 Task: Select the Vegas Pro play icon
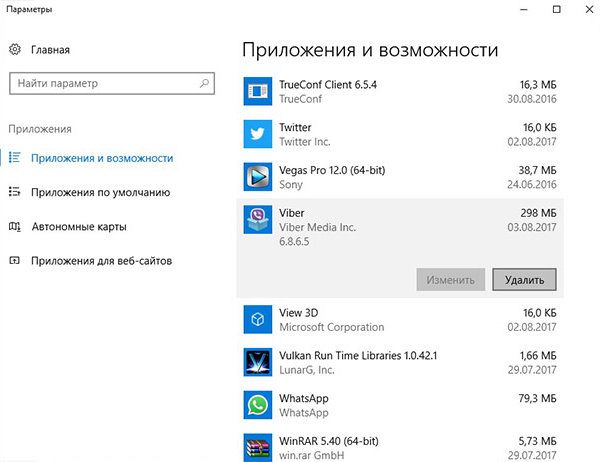(258, 177)
